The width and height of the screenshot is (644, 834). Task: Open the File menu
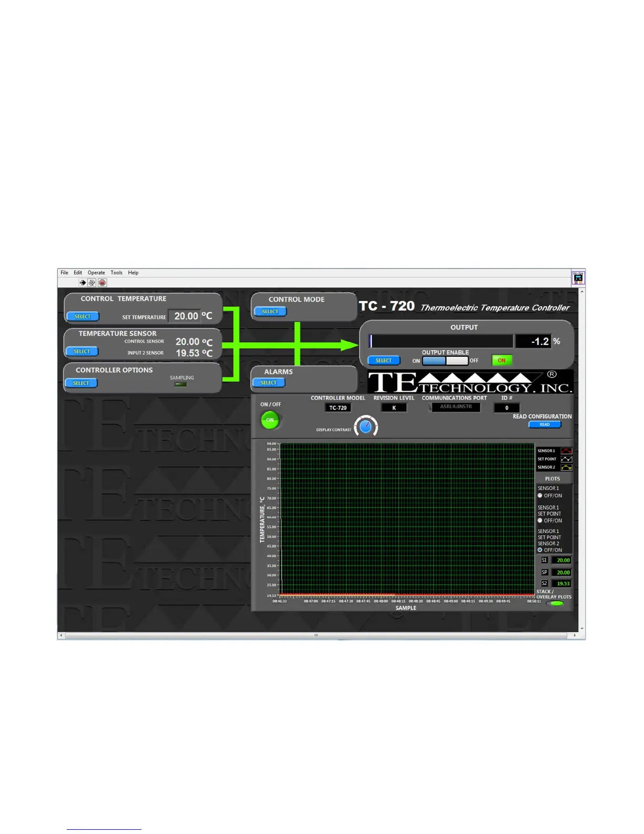[x=64, y=273]
